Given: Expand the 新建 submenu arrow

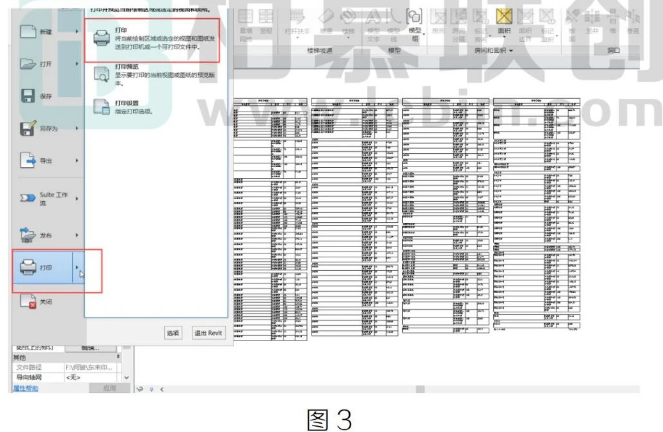Looking at the screenshot, I should click(x=77, y=31).
